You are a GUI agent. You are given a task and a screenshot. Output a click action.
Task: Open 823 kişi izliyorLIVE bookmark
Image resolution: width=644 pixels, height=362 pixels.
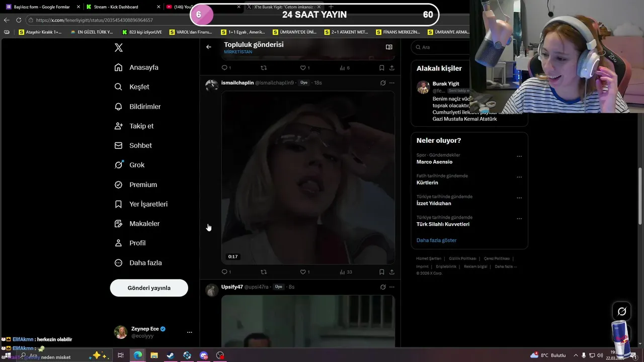coord(142,32)
